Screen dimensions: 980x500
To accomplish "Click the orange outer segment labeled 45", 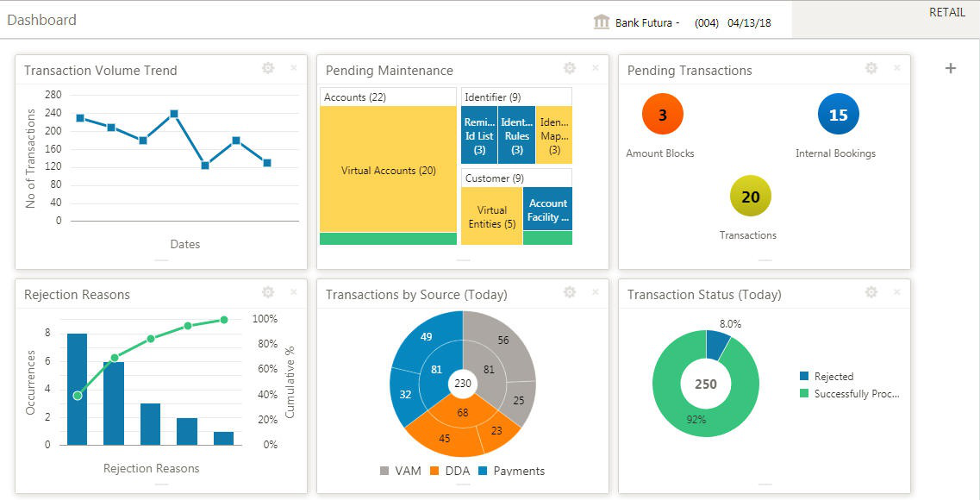I will 445,439.
